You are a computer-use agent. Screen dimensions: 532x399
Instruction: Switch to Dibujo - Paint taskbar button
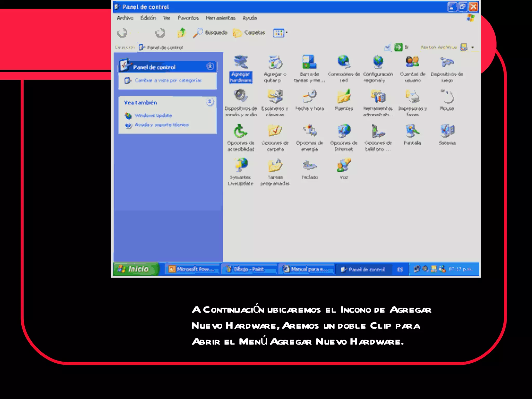249,269
